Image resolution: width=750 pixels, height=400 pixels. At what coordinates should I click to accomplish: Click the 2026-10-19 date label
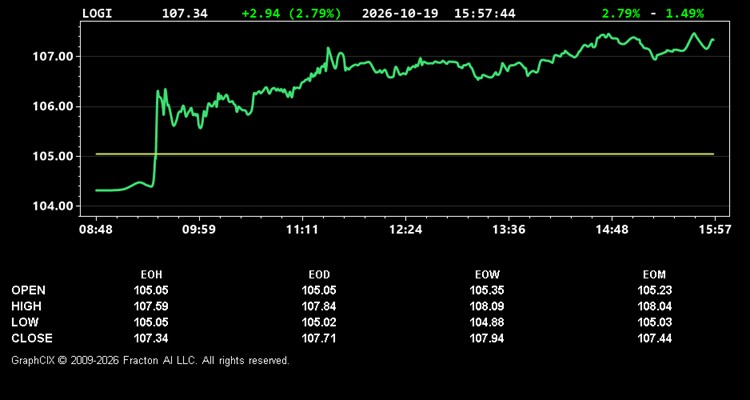(x=400, y=13)
